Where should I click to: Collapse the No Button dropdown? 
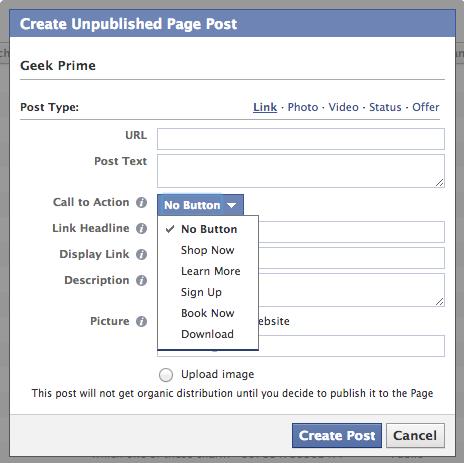point(200,205)
